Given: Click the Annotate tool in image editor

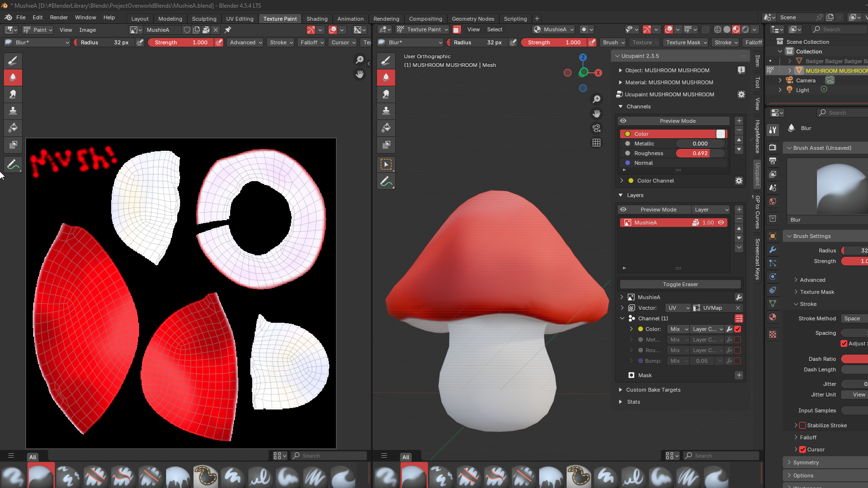Looking at the screenshot, I should tap(13, 165).
